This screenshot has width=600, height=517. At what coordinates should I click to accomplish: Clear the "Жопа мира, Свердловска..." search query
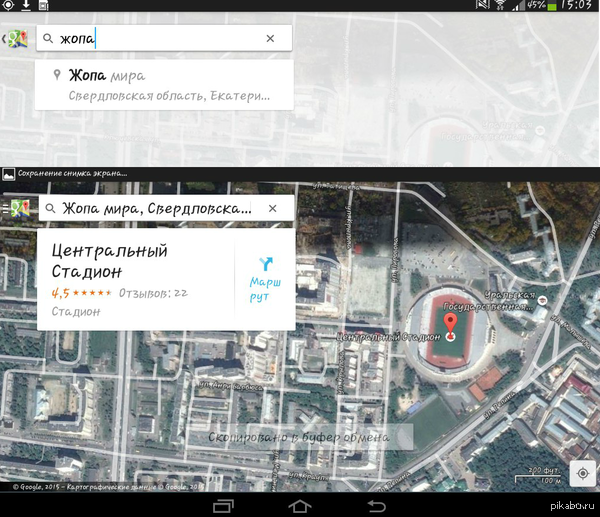272,209
